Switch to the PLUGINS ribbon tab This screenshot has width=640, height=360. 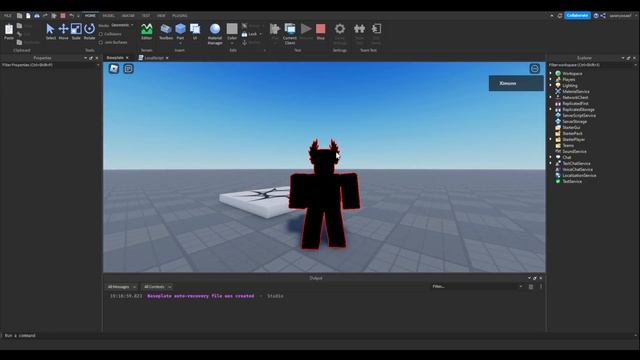[180, 16]
